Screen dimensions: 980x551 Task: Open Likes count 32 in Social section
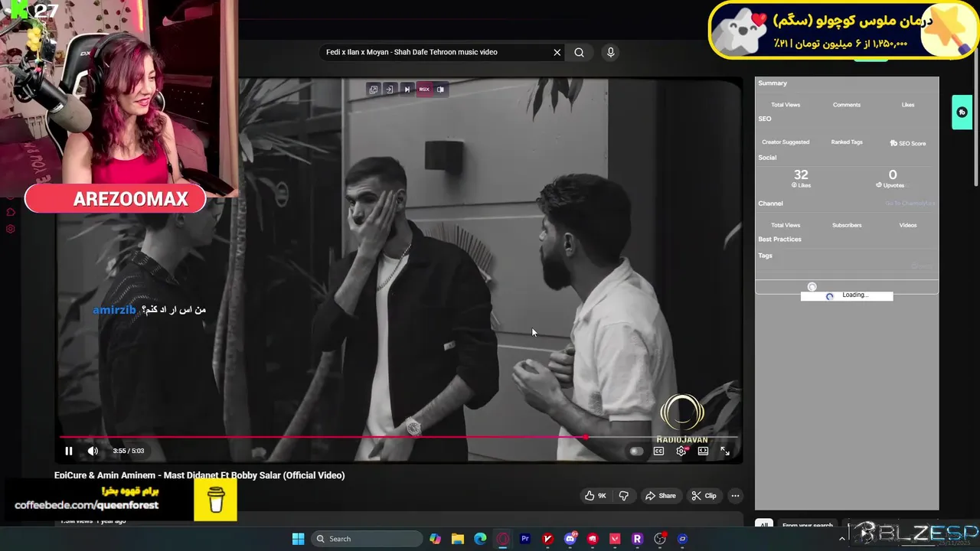click(x=801, y=178)
